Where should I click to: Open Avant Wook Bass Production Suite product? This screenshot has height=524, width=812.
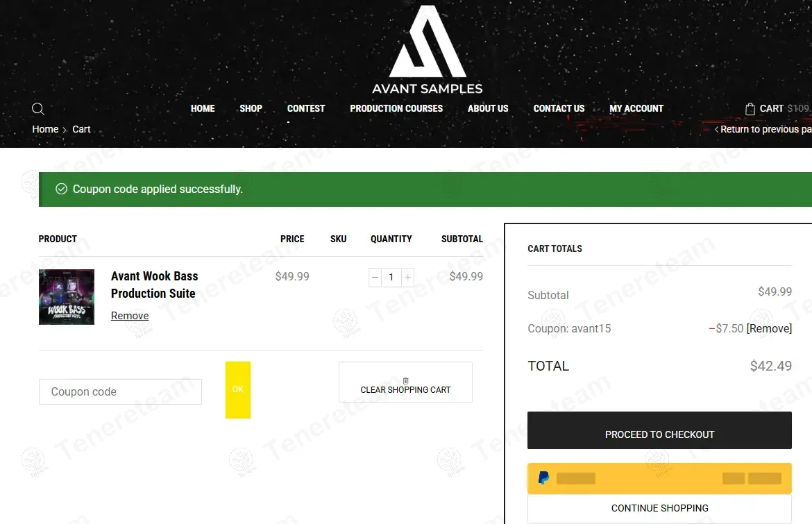pyautogui.click(x=154, y=285)
